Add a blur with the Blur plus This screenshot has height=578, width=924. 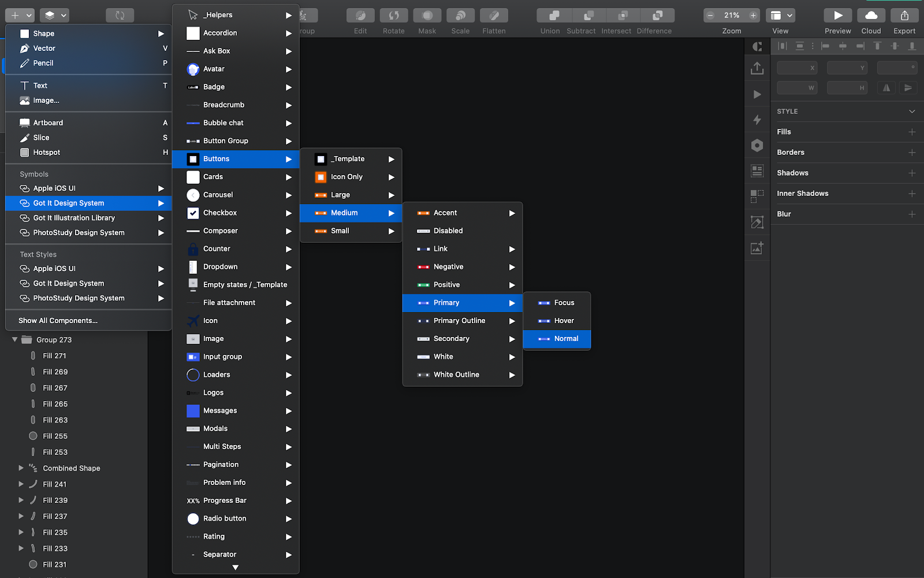point(912,214)
